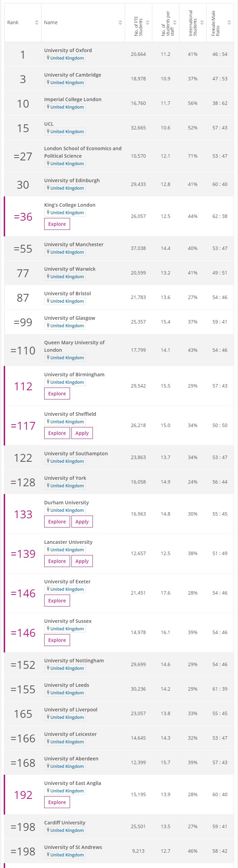
Task: Apply to Lancaster University
Action: (82, 561)
